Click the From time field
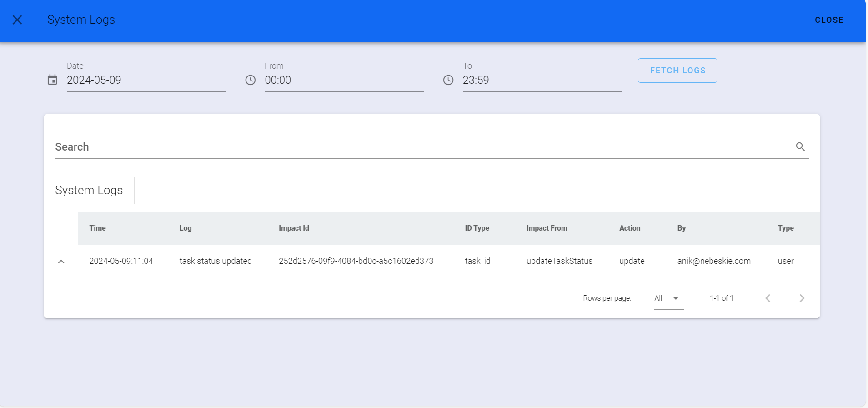The width and height of the screenshot is (868, 408). tap(344, 81)
